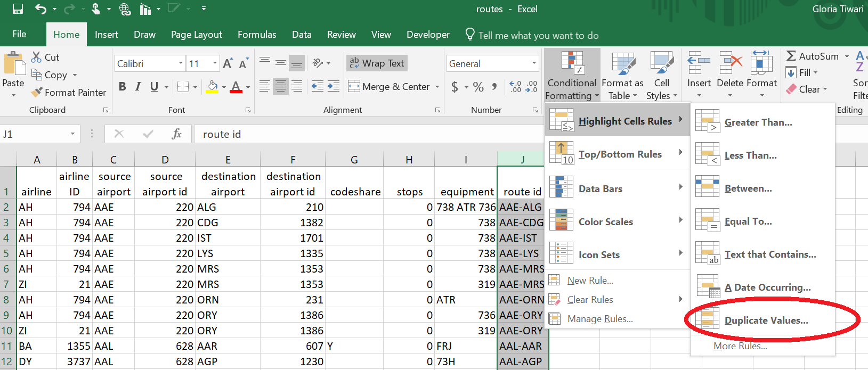Open the Calibri font name dropdown
This screenshot has width=868, height=370.
(x=181, y=64)
